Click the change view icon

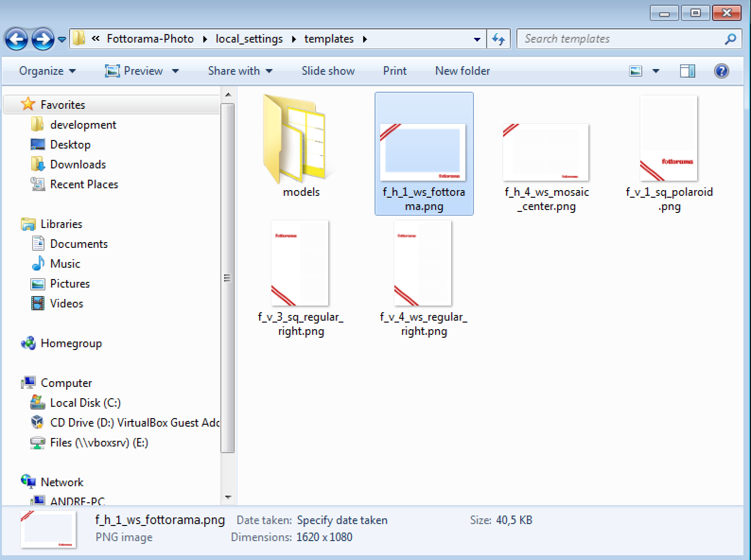[636, 71]
